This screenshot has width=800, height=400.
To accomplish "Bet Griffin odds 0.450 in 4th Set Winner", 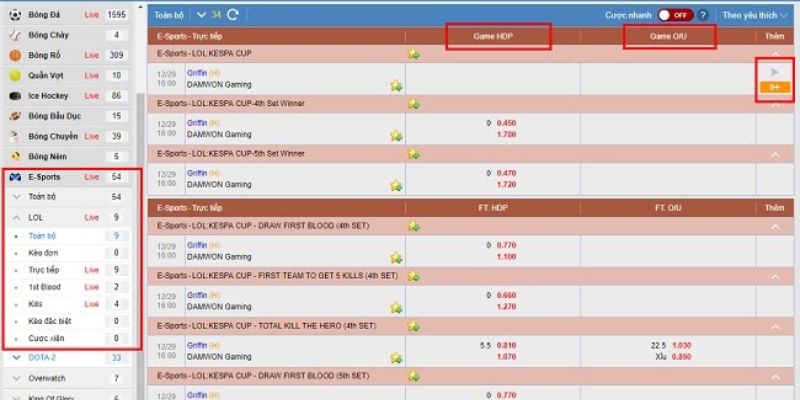I will click(x=506, y=123).
